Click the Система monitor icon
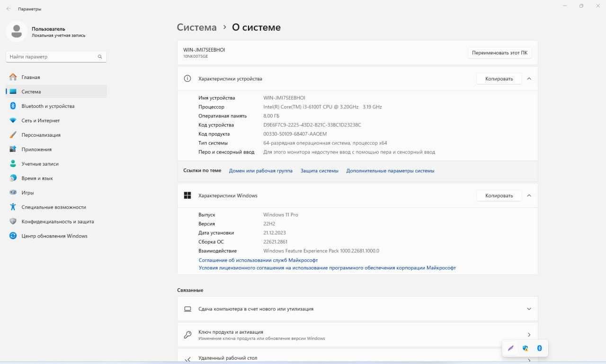Viewport: 606px width, 364px height. [13, 92]
